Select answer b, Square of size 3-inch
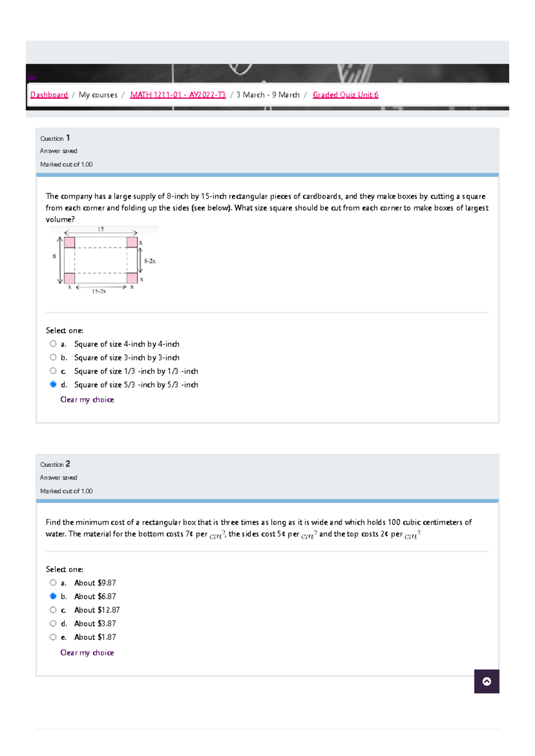This screenshot has height=756, width=535. [53, 357]
